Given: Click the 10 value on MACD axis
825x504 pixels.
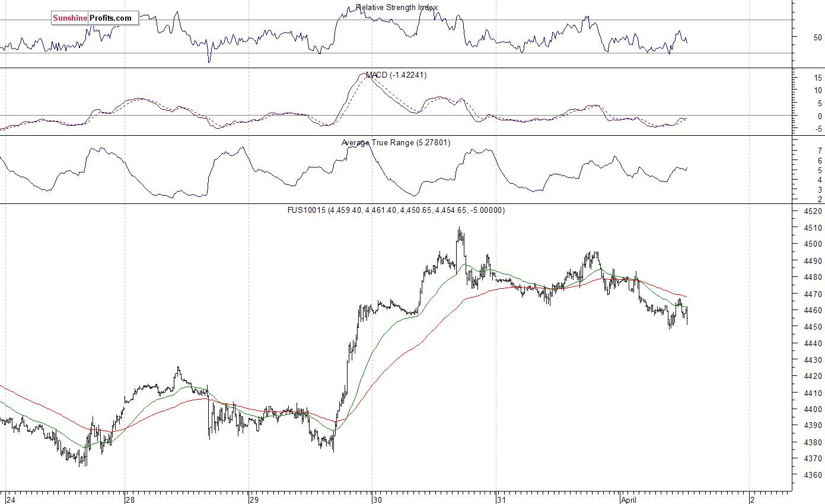Looking at the screenshot, I should point(817,91).
